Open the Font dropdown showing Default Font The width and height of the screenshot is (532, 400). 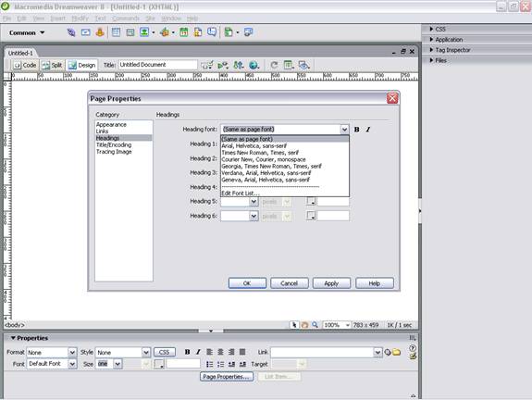click(72, 364)
